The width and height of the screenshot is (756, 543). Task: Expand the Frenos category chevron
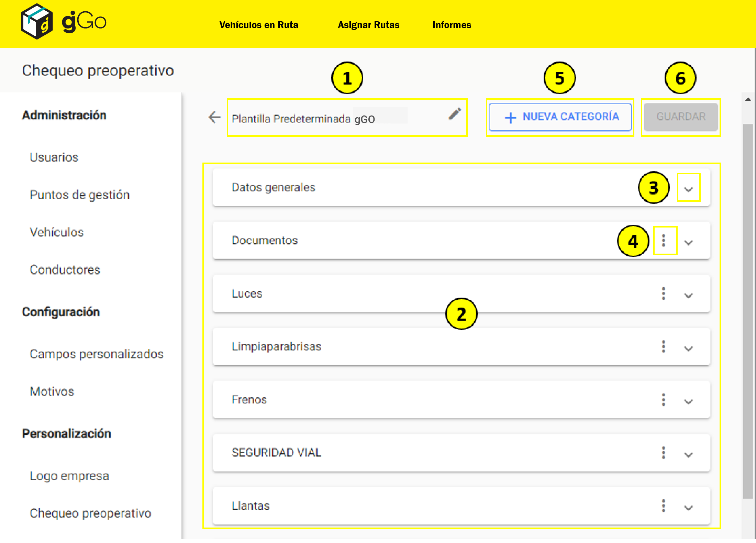click(688, 401)
